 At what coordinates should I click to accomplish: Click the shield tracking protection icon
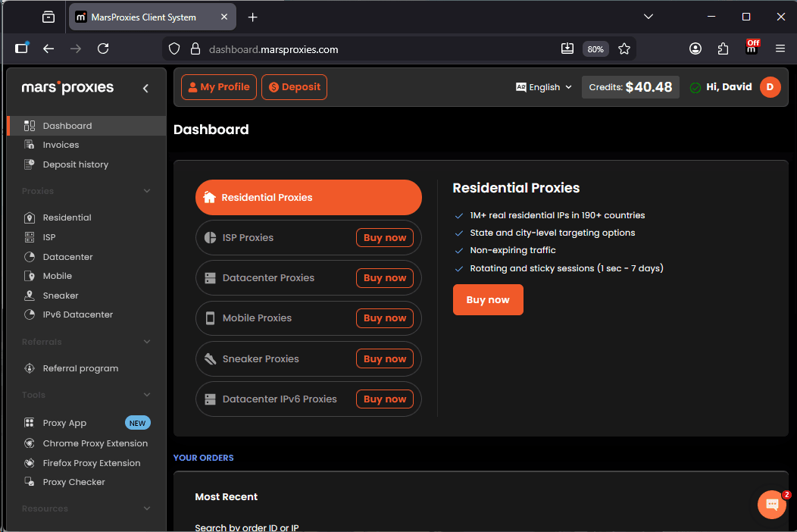click(x=174, y=49)
